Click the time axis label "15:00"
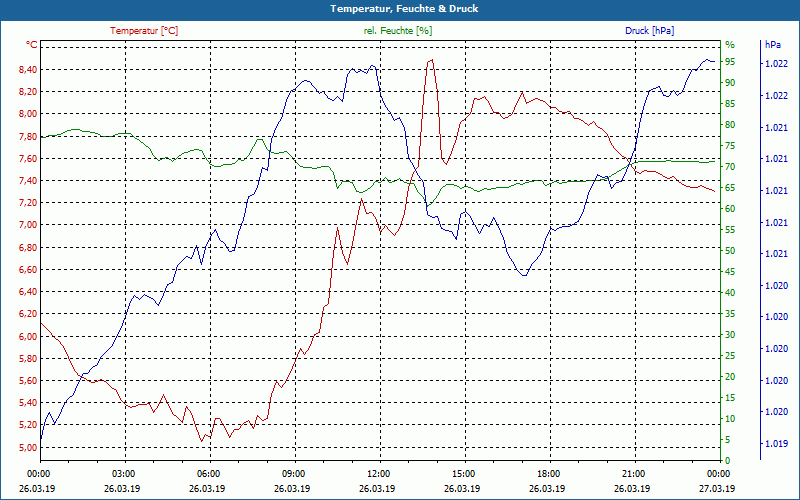Viewport: 800px width, 500px height. 463,473
